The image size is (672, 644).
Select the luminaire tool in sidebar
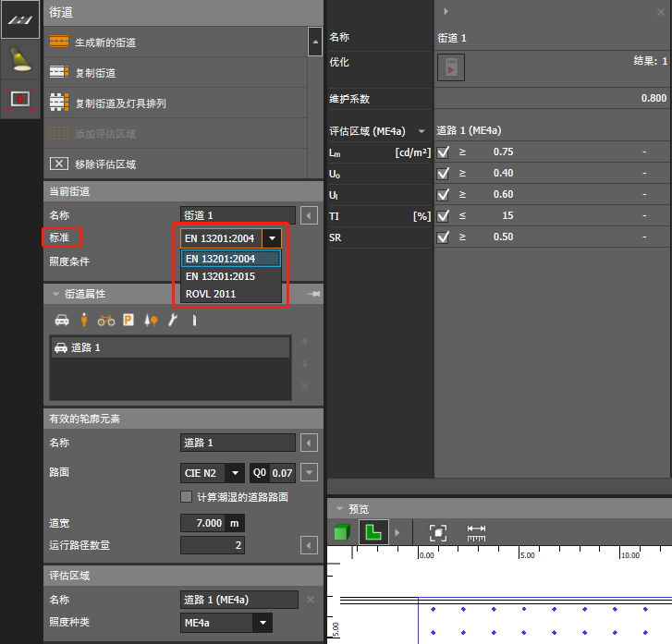[x=19, y=59]
